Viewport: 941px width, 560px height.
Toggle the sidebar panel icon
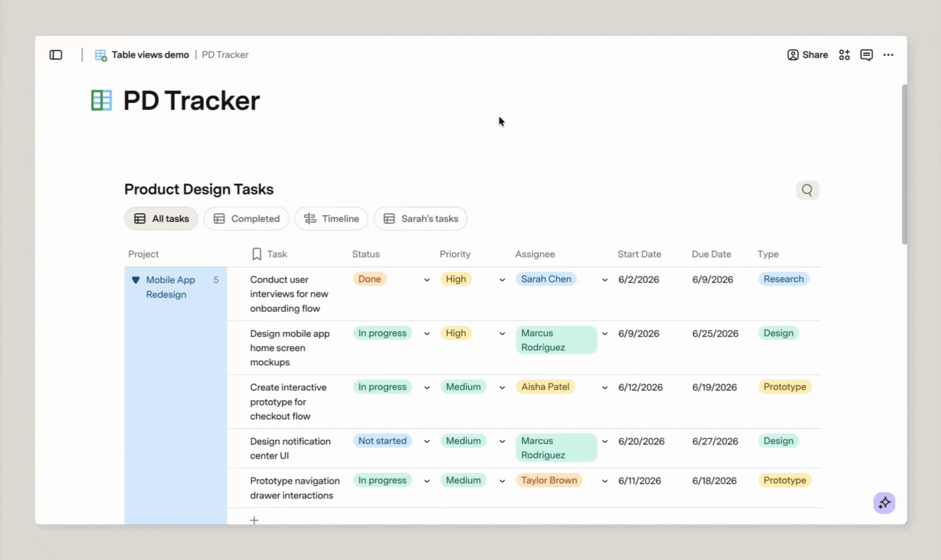[56, 55]
